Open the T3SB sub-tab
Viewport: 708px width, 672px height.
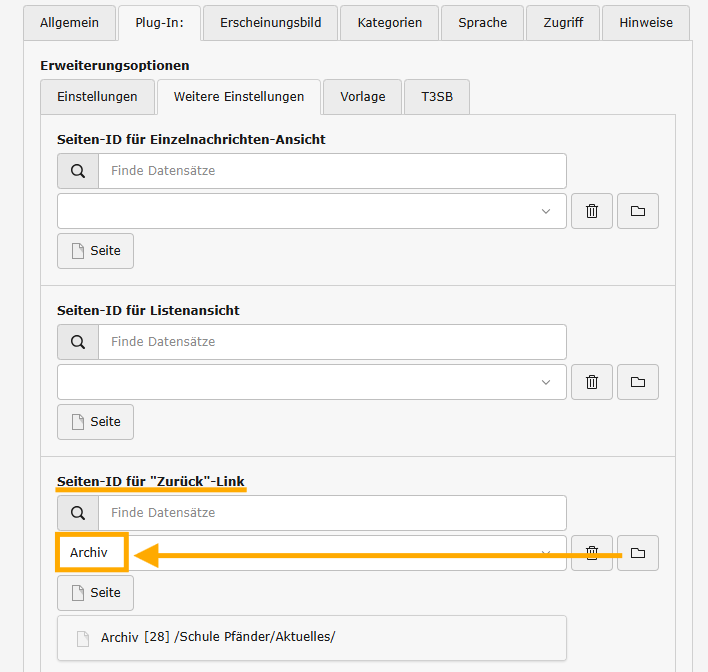click(x=436, y=97)
